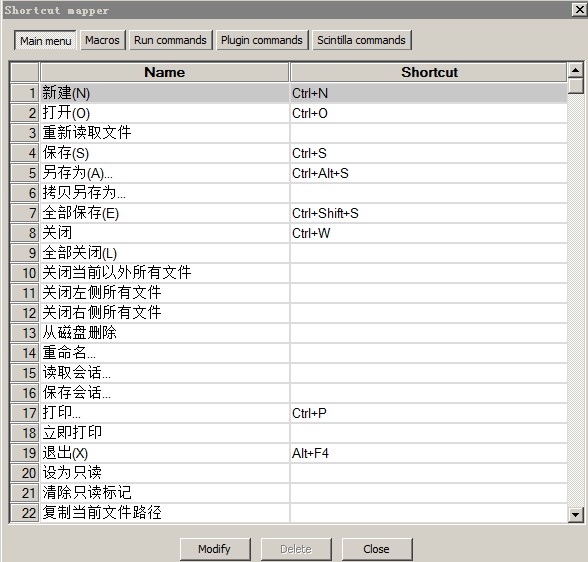Select the 设为只读 entry
The width and height of the screenshot is (588, 562).
click(165, 473)
